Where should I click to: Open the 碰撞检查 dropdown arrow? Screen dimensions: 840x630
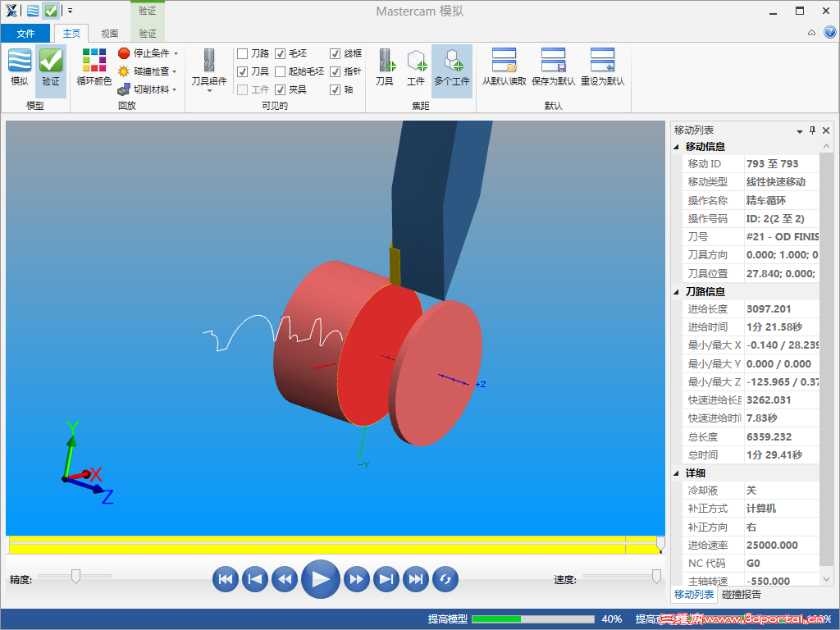point(175,71)
